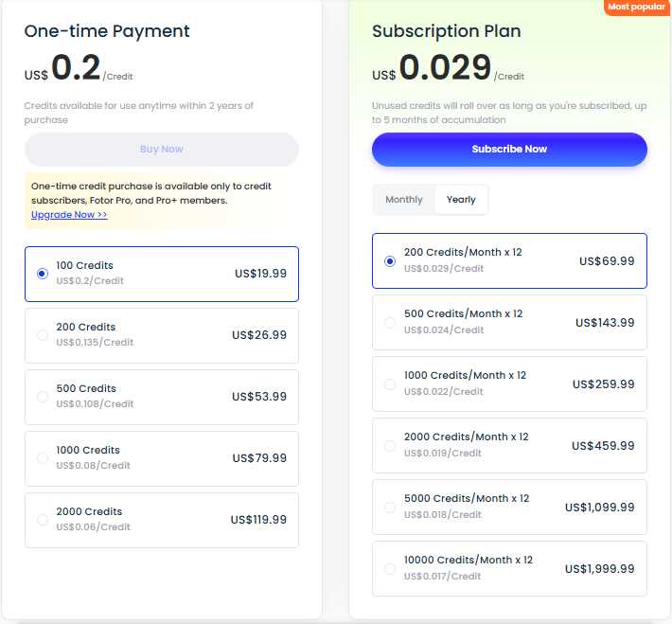672x624 pixels.
Task: Pick the 2000 Credits/Month x 12 plan
Action: (390, 445)
